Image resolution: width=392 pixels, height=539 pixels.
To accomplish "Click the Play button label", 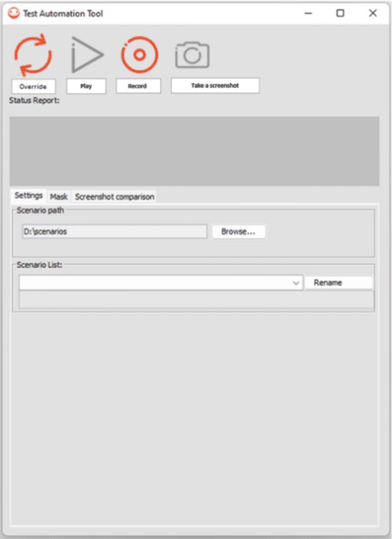I will [86, 86].
